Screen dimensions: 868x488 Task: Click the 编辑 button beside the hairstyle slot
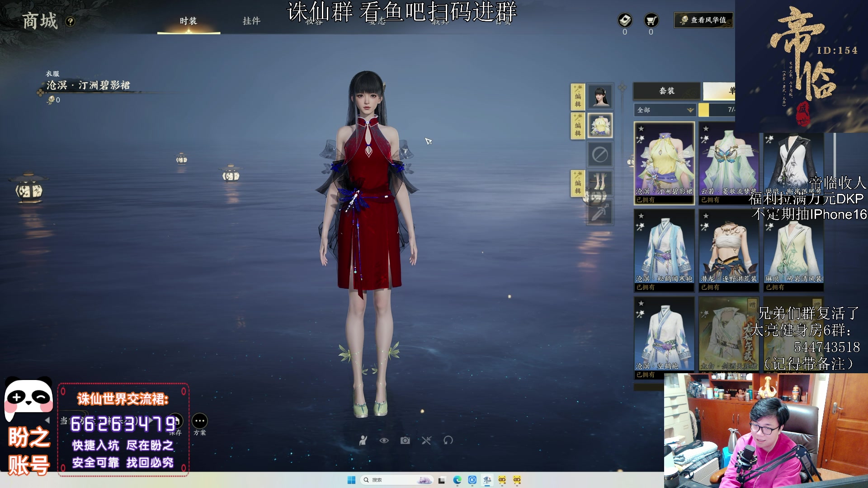click(578, 97)
